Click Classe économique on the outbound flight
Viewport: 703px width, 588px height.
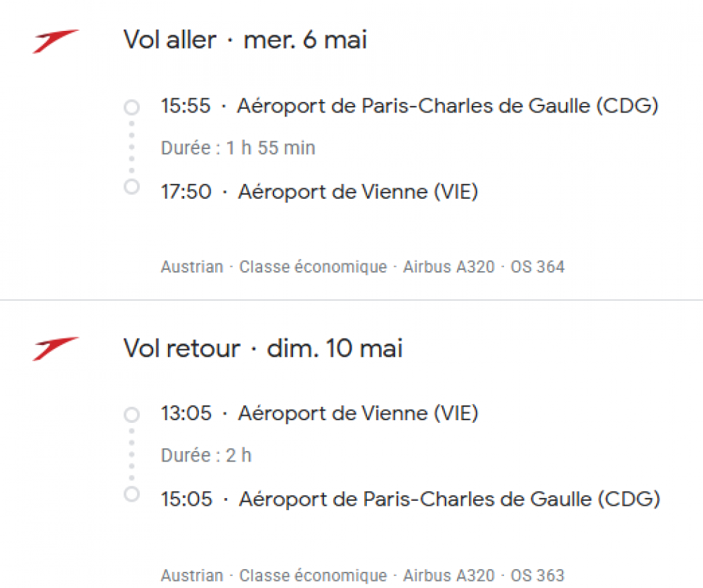coord(313,267)
